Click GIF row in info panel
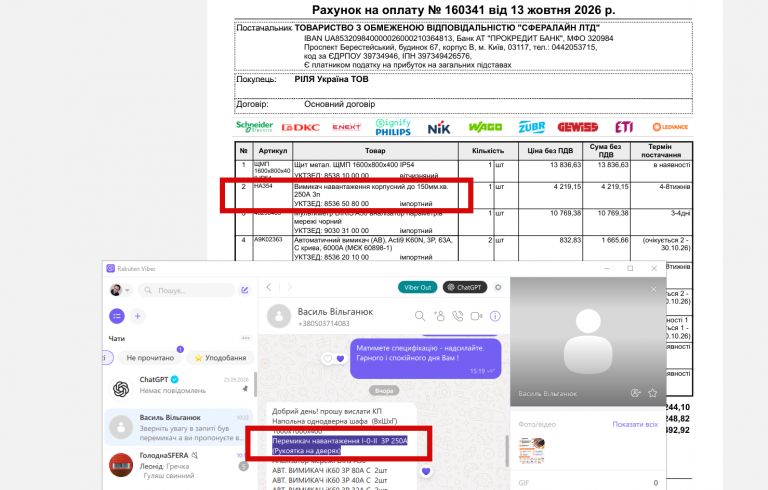This screenshot has height=490, width=768. (588, 483)
